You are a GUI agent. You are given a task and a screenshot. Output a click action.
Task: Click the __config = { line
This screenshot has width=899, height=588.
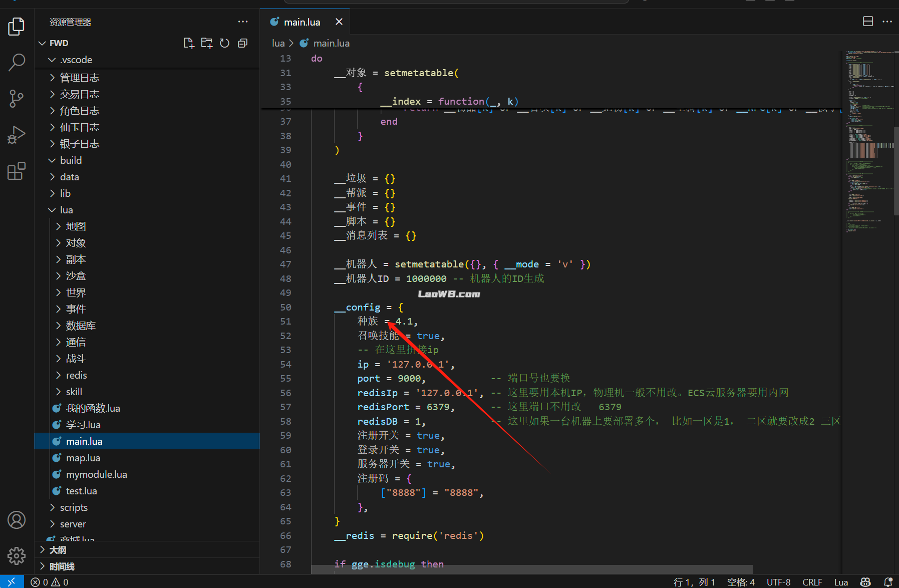[x=369, y=307]
